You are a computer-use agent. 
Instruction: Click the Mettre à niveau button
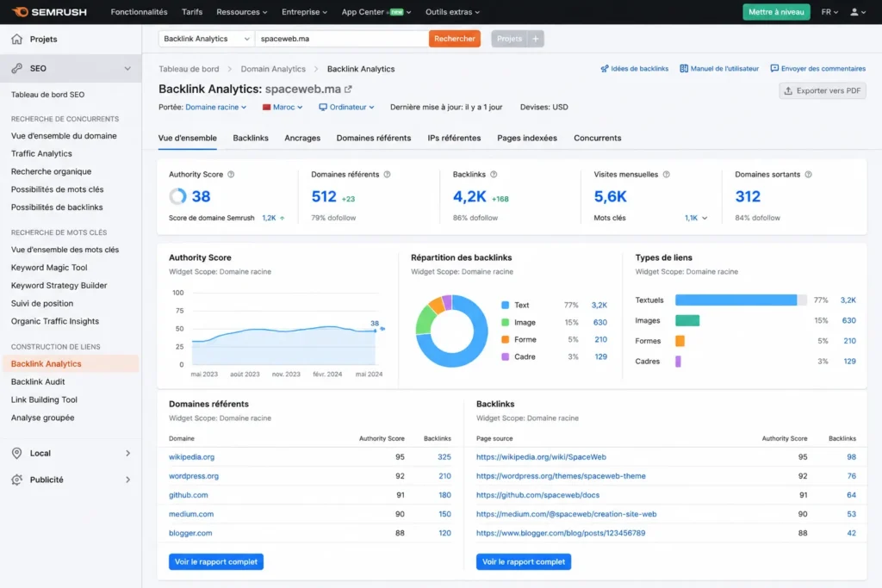tap(776, 12)
